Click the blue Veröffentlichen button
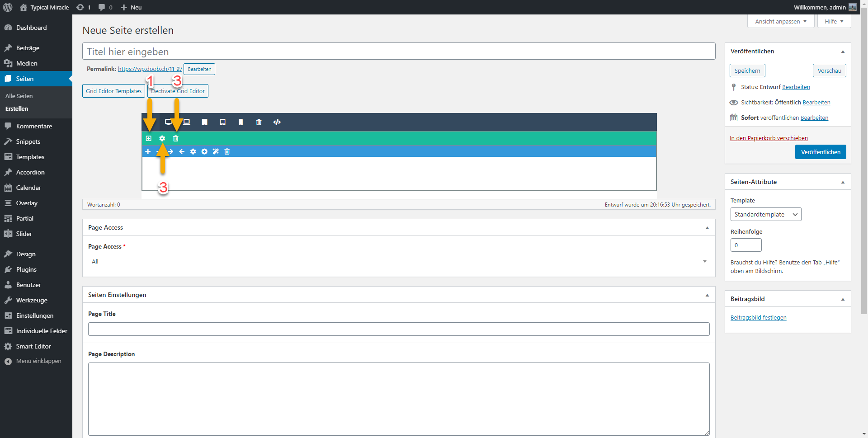 [x=821, y=152]
